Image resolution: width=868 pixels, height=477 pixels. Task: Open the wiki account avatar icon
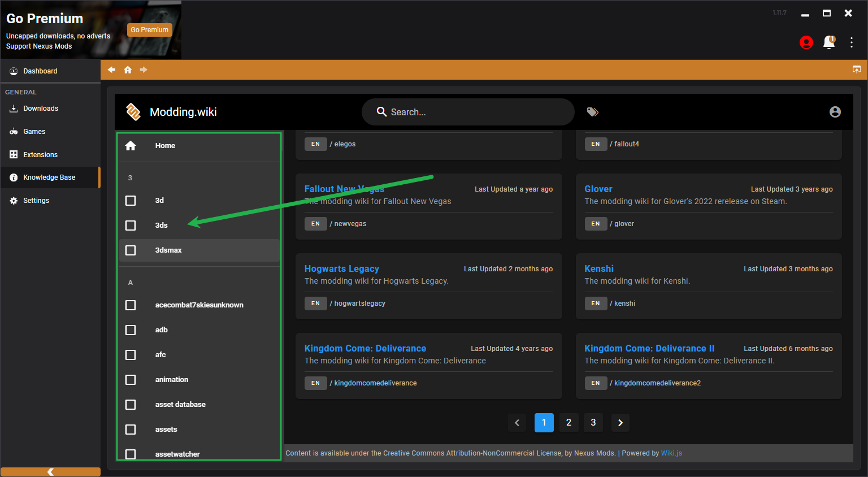tap(835, 112)
